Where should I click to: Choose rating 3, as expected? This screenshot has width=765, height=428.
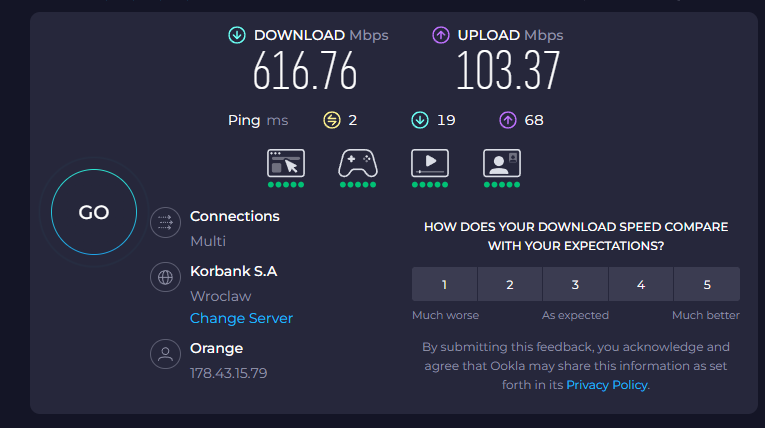click(575, 284)
